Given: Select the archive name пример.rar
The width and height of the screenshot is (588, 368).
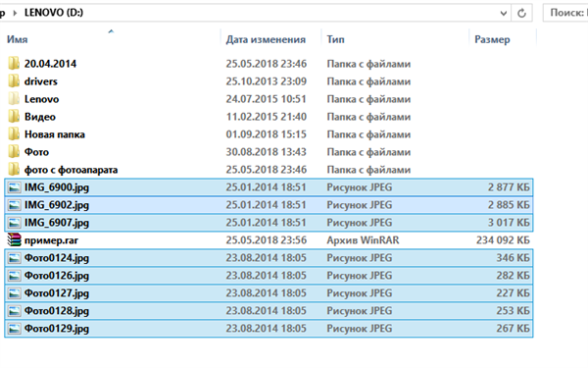Looking at the screenshot, I should [x=51, y=240].
